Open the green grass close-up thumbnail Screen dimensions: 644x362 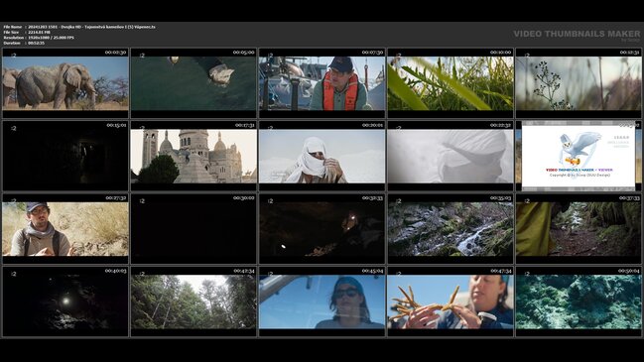pos(451,83)
